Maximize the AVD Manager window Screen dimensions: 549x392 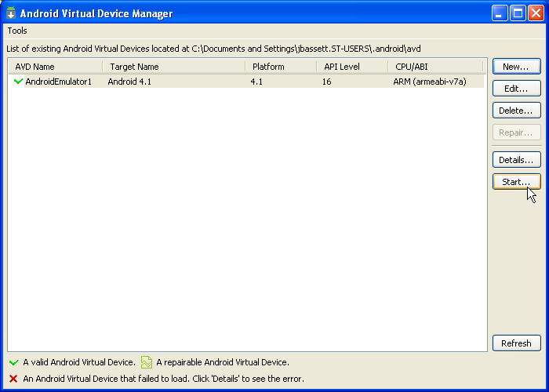[518, 13]
